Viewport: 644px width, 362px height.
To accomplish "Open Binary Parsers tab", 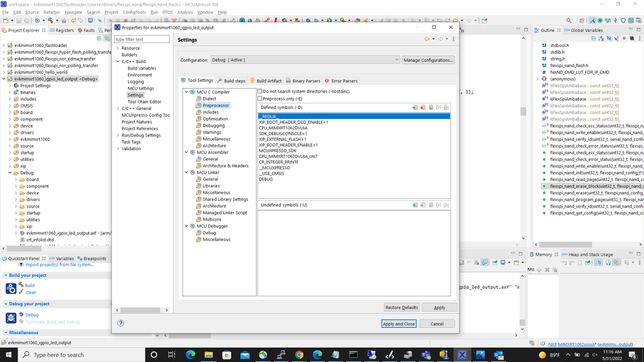I will tap(303, 81).
